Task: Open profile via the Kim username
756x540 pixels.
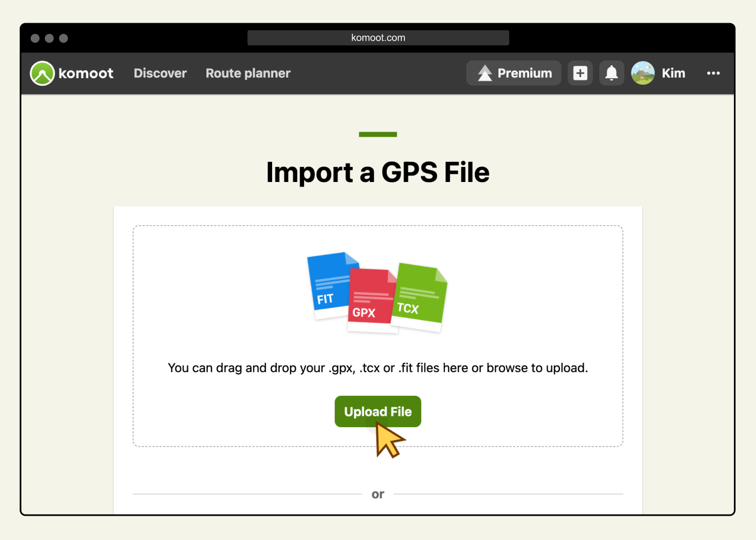Action: 673,73
